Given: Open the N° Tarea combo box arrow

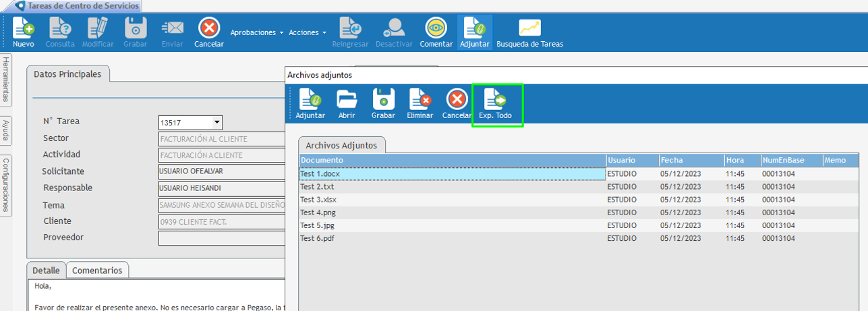Looking at the screenshot, I should [x=216, y=123].
